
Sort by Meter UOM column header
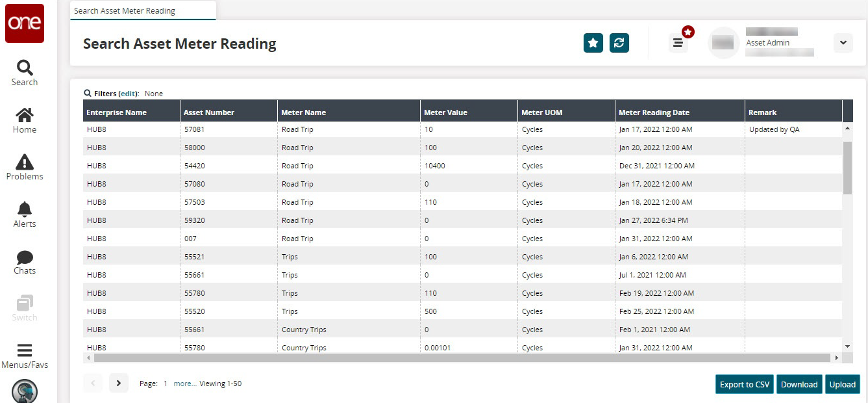[x=566, y=112]
